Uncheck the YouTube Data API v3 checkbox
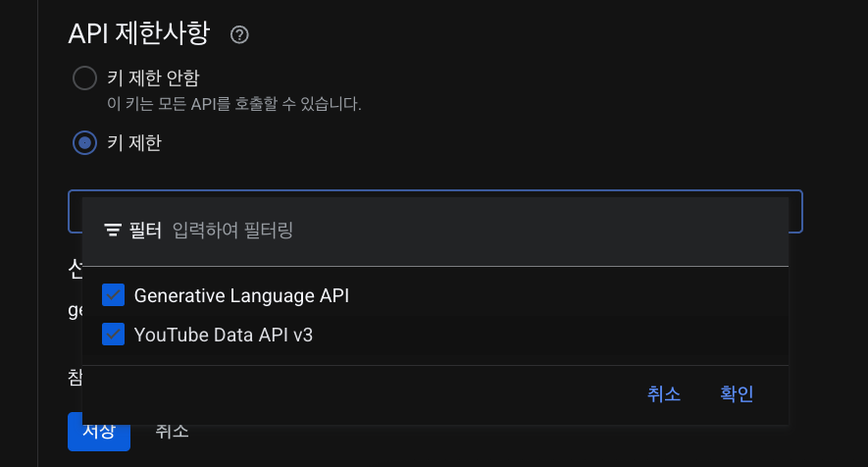 pos(114,335)
